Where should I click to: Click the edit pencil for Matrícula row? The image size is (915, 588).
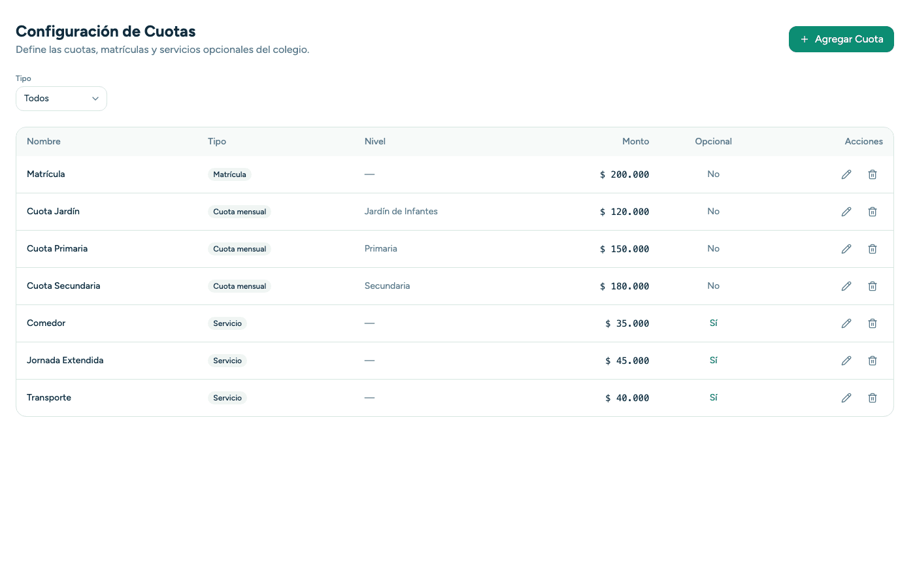coord(846,174)
